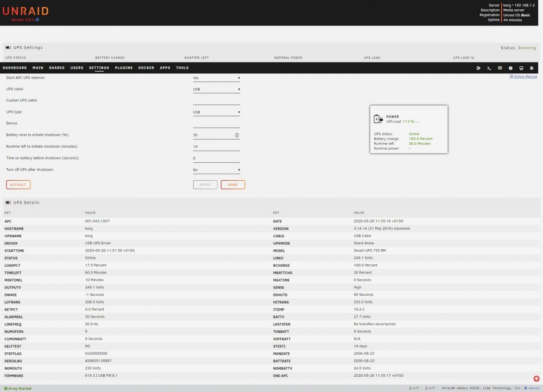Click the Runtime left 56.0 Minutes value
Screen dimensions: 543x392
coord(419,144)
